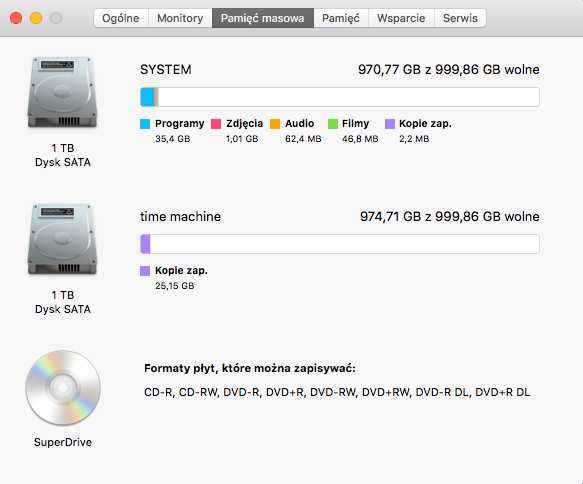Open the Serwis tab
Viewport: 583px width, 484px height.
pyautogui.click(x=460, y=18)
